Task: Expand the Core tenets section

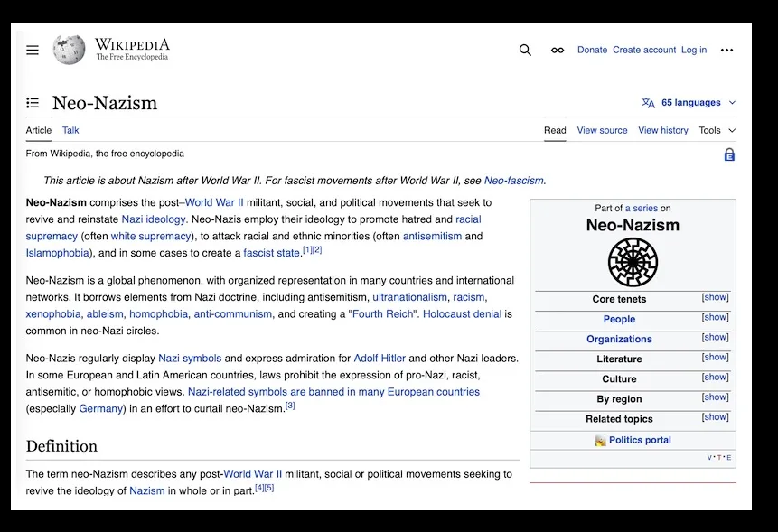Action: (715, 297)
